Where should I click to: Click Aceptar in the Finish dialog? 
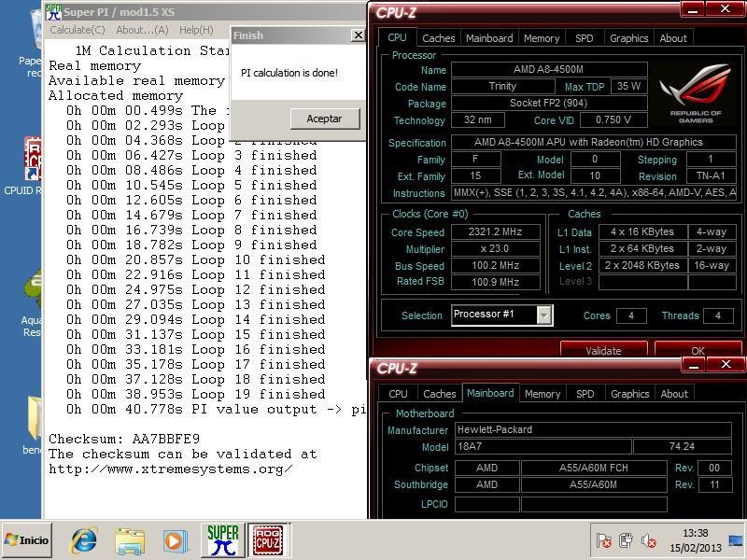(x=324, y=119)
